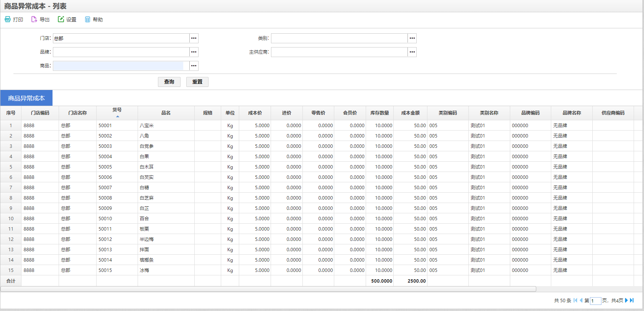Click the 打印 print icon
The width and height of the screenshot is (644, 311).
(x=8, y=19)
